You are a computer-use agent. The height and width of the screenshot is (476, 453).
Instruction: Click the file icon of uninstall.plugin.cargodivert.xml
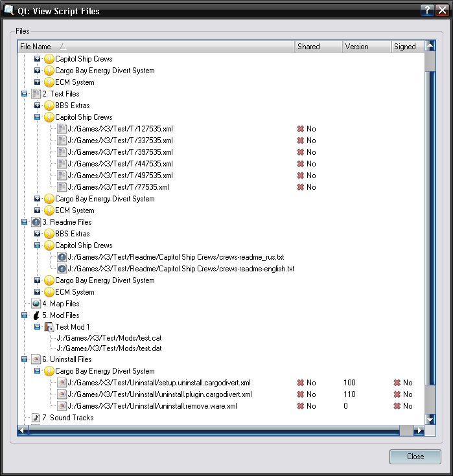tap(62, 394)
